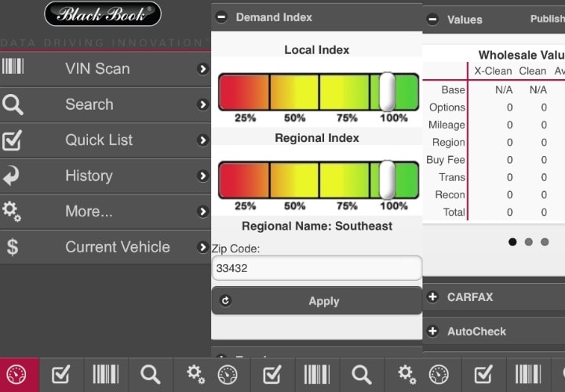Click the Local Index slider handle
565x392 pixels.
pos(387,92)
